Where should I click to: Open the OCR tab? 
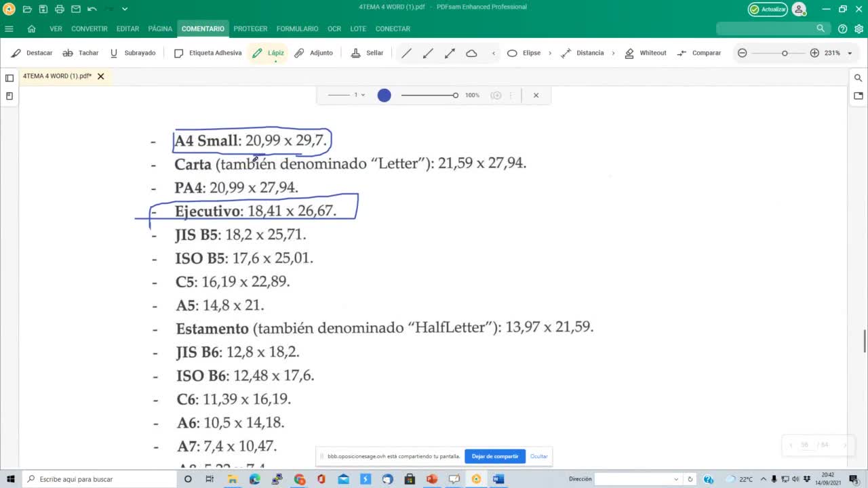click(334, 28)
